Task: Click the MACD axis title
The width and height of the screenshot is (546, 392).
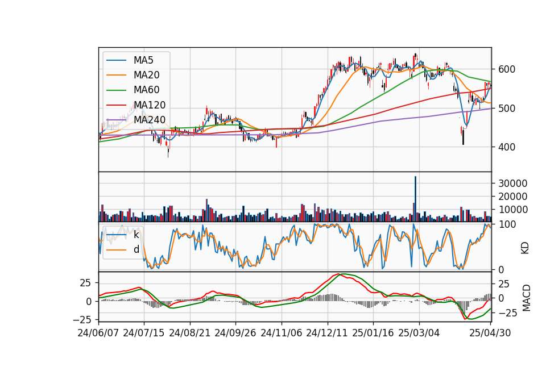Action: (526, 298)
